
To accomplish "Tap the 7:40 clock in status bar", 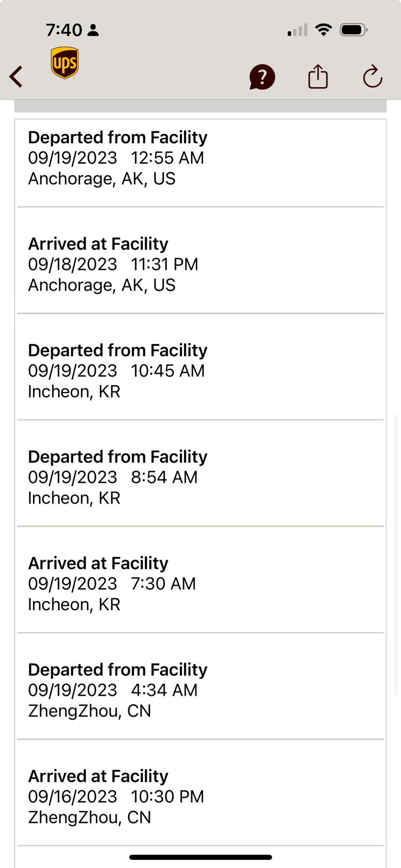I will pos(64,30).
